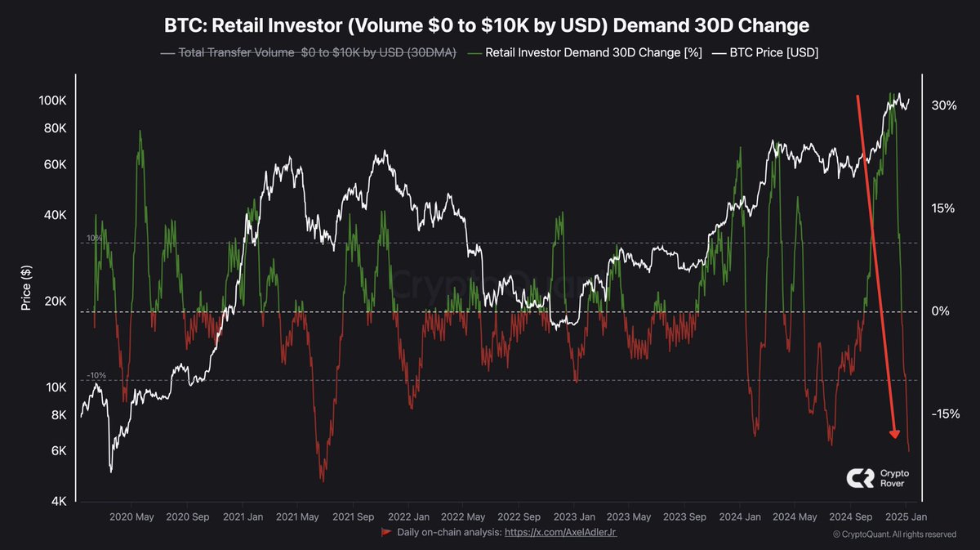This screenshot has width=980, height=550.
Task: Click the CryptoQuant All rights reserved notice
Action: [x=893, y=534]
